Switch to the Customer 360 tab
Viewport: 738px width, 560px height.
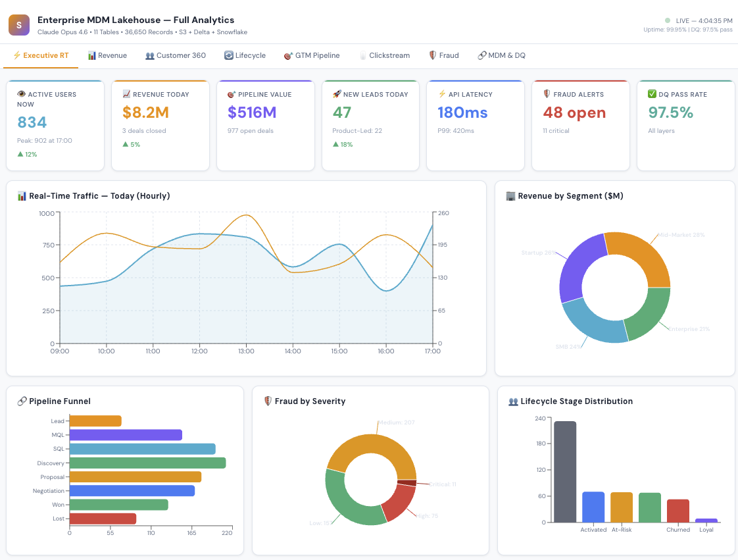coord(176,55)
